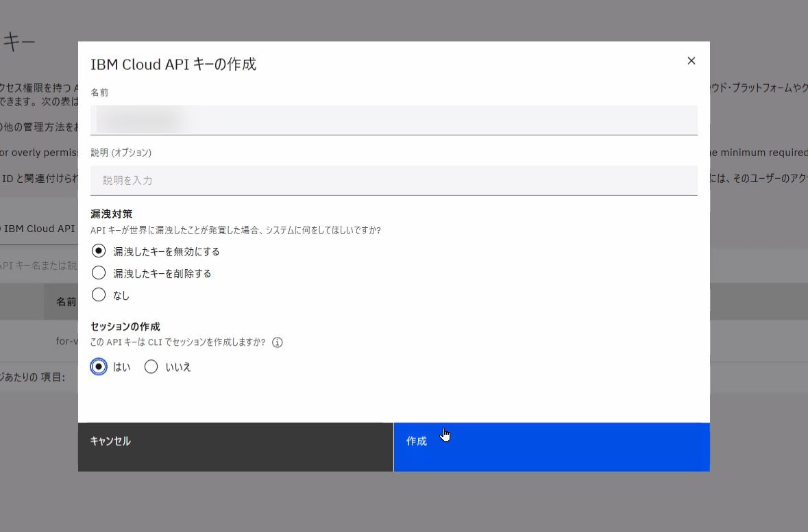Click the キャンセル button
The height and width of the screenshot is (532, 808).
[236, 447]
